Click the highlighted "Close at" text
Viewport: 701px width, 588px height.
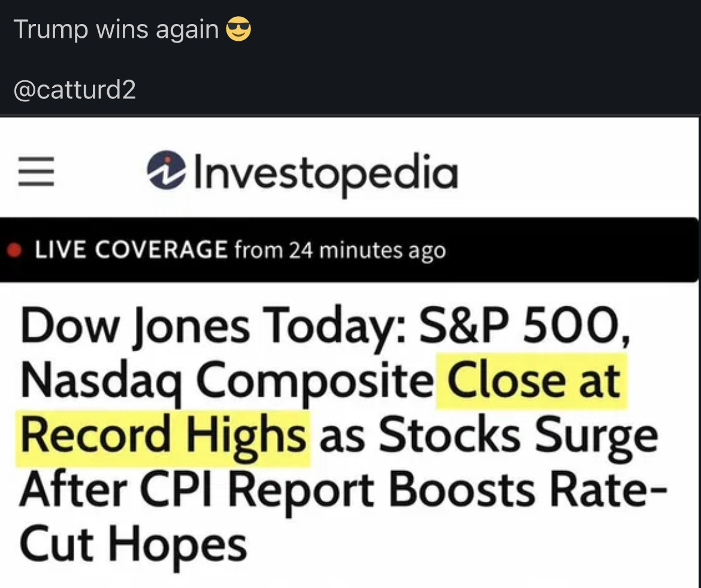[533, 381]
